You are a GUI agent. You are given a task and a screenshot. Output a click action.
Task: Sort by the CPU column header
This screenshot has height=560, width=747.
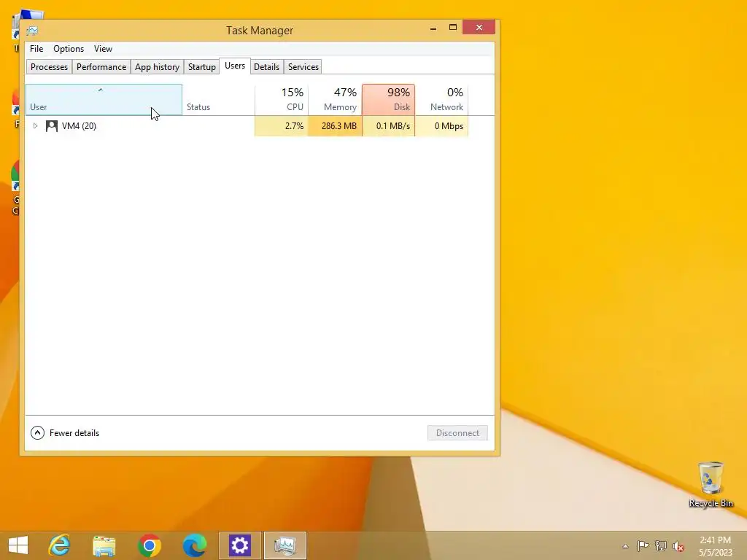click(x=282, y=99)
